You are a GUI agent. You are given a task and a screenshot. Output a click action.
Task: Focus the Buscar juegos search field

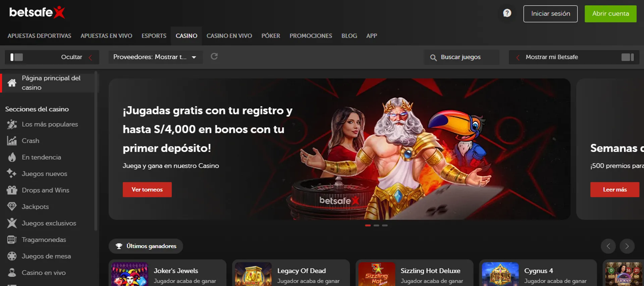pos(462,57)
